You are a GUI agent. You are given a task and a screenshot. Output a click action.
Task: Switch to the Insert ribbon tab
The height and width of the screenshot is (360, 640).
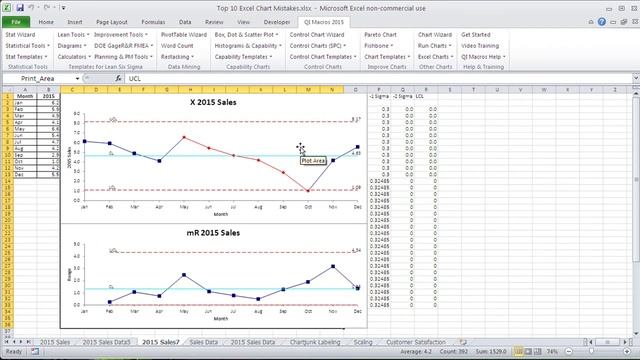coord(75,22)
